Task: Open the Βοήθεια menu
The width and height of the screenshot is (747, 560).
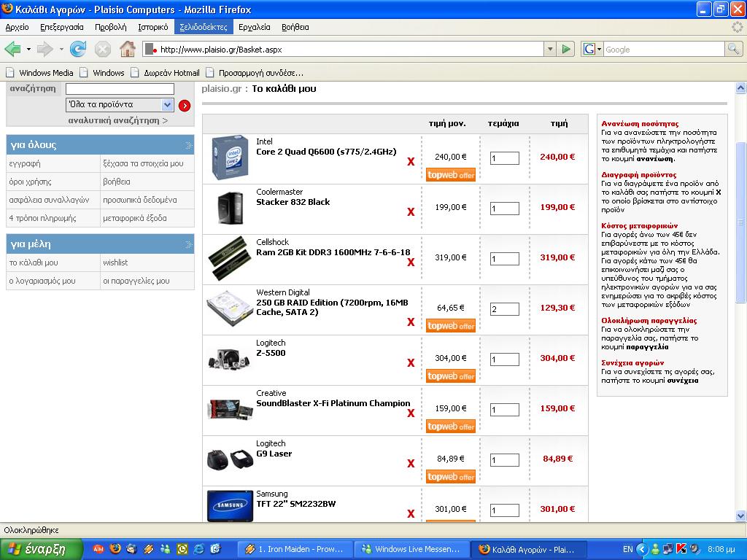Action: [295, 27]
